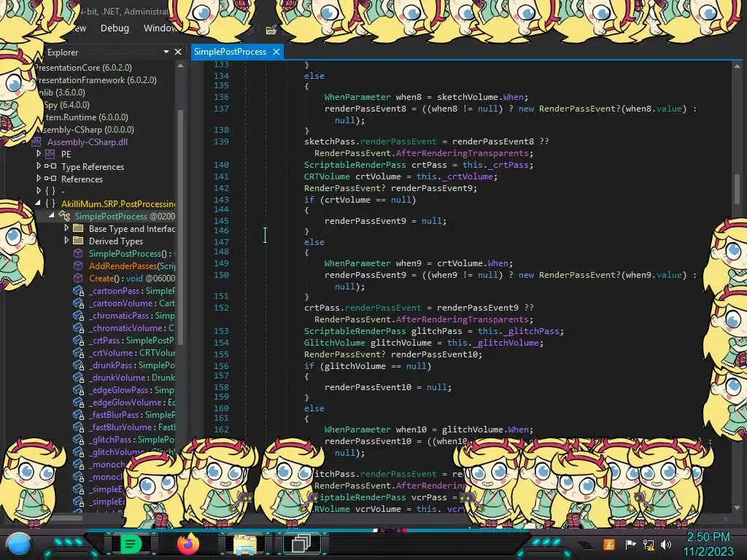The height and width of the screenshot is (560, 747).
Task: Click the code editor scroll-up arrow
Action: (737, 66)
